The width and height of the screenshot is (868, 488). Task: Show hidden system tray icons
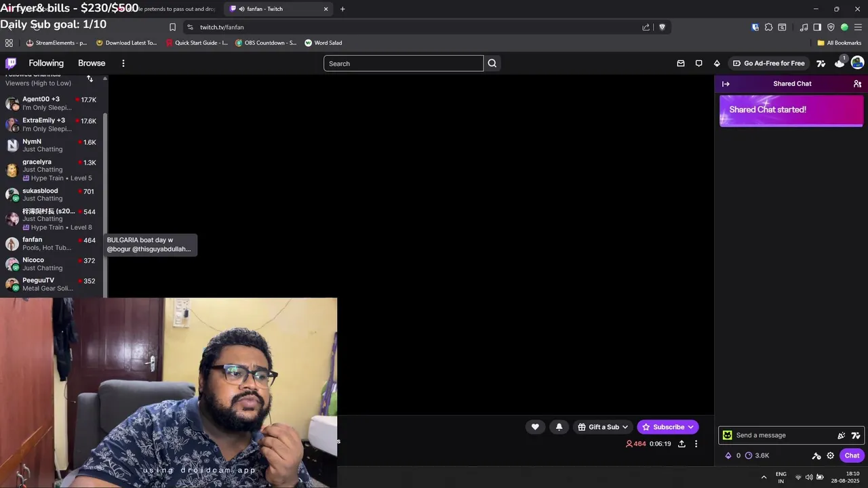coord(764,477)
